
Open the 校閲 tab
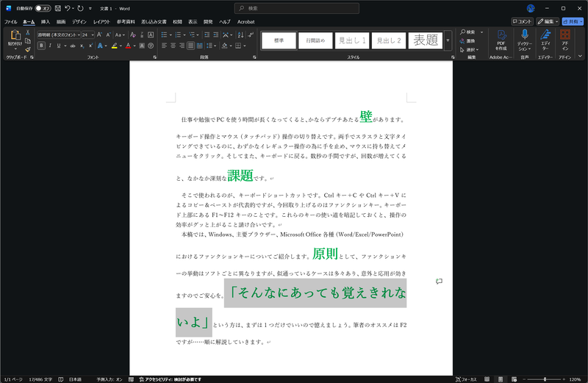[x=177, y=22]
